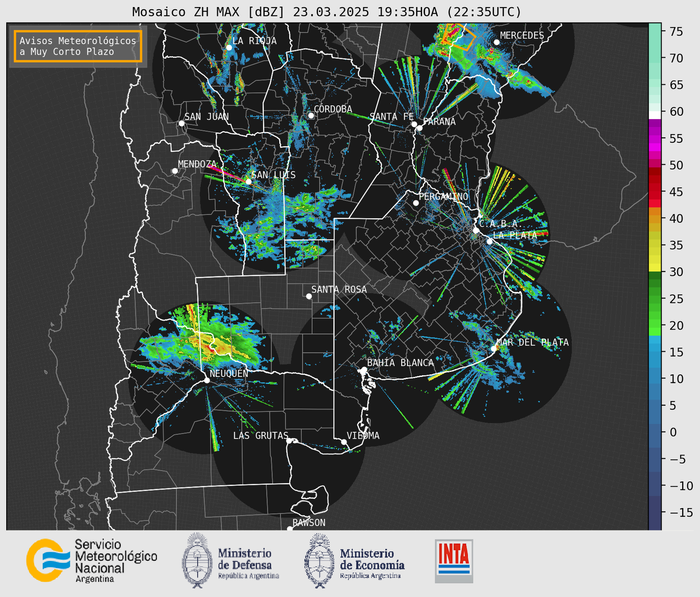
Task: Click the Servicio Meteorológico Nacional logo
Action: [x=92, y=560]
